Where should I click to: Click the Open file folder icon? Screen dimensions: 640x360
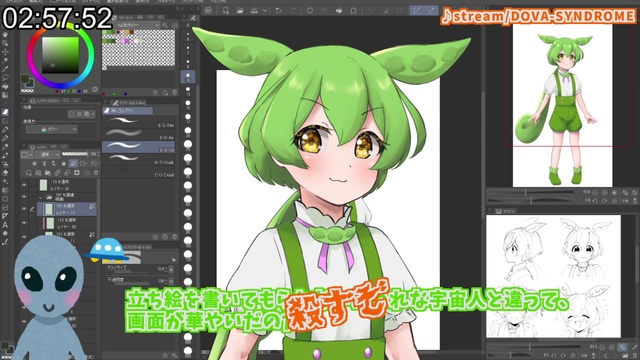pyautogui.click(x=240, y=10)
